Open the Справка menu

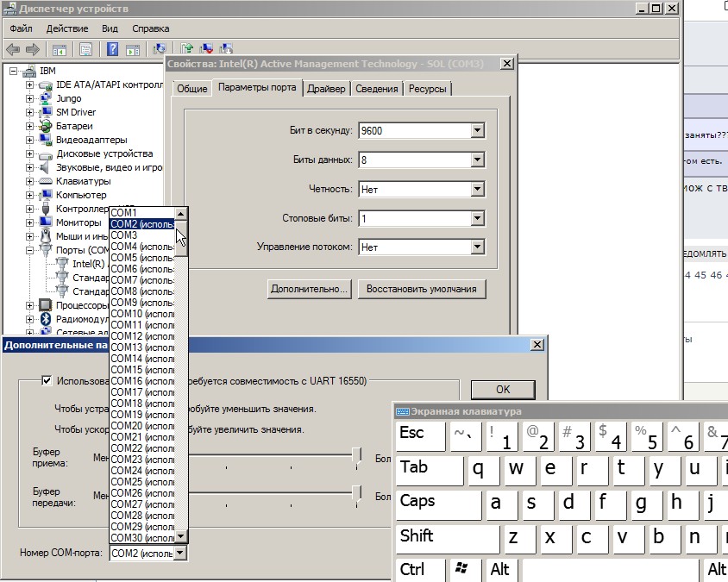(150, 28)
